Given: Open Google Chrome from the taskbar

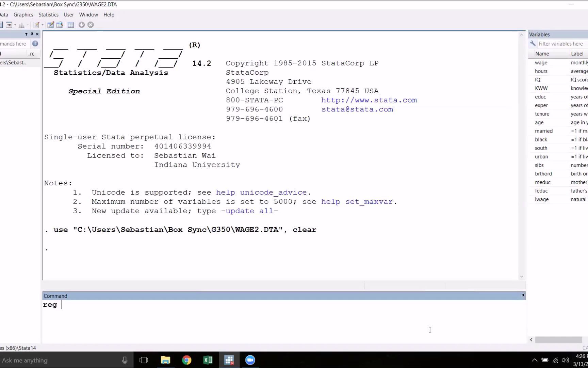Looking at the screenshot, I should (186, 360).
